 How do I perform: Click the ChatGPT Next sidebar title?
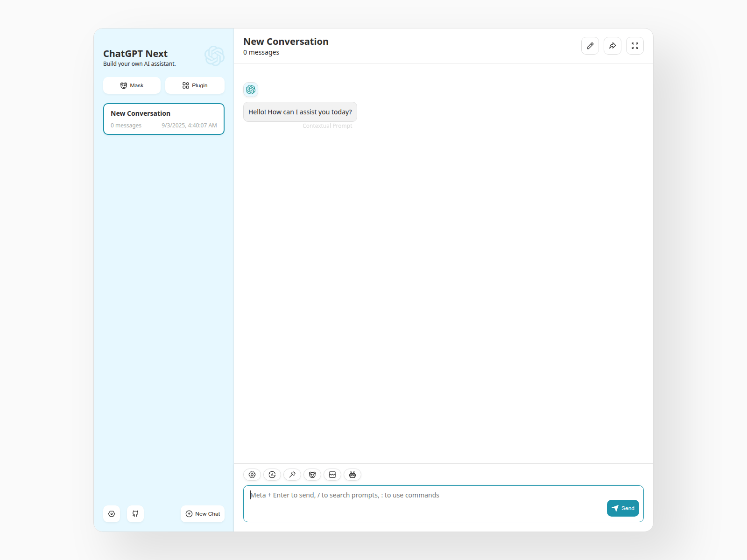pos(135,54)
